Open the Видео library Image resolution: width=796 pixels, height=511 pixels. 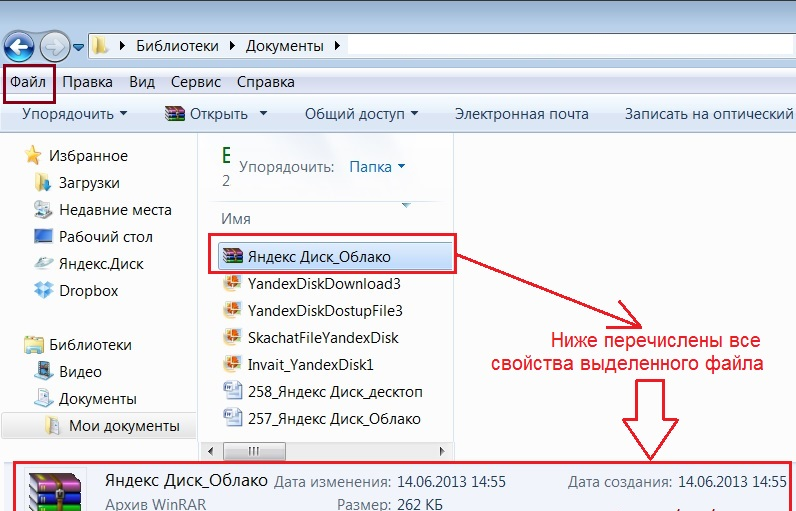pyautogui.click(x=80, y=371)
